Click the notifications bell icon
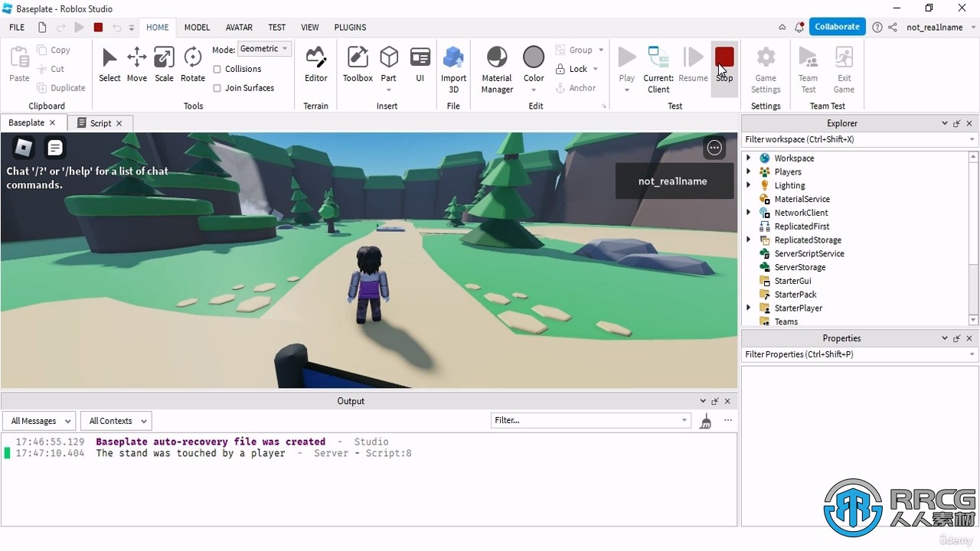980x551 pixels. pos(799,27)
